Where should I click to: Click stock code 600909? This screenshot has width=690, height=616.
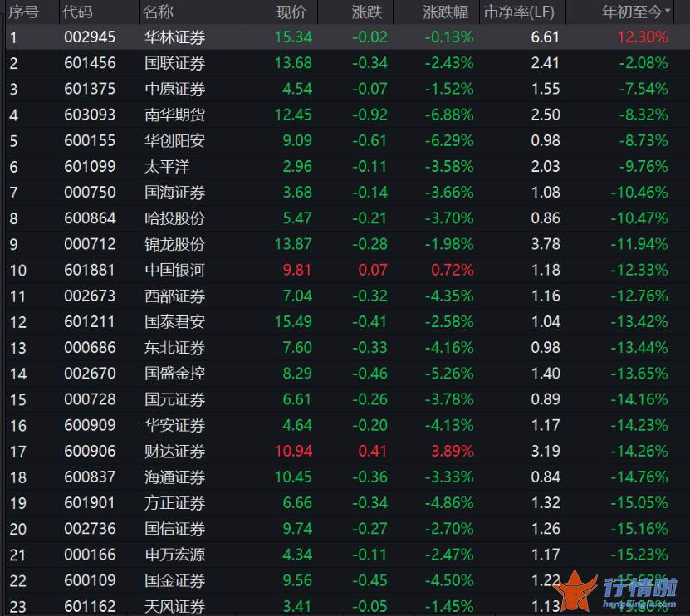tap(90, 426)
